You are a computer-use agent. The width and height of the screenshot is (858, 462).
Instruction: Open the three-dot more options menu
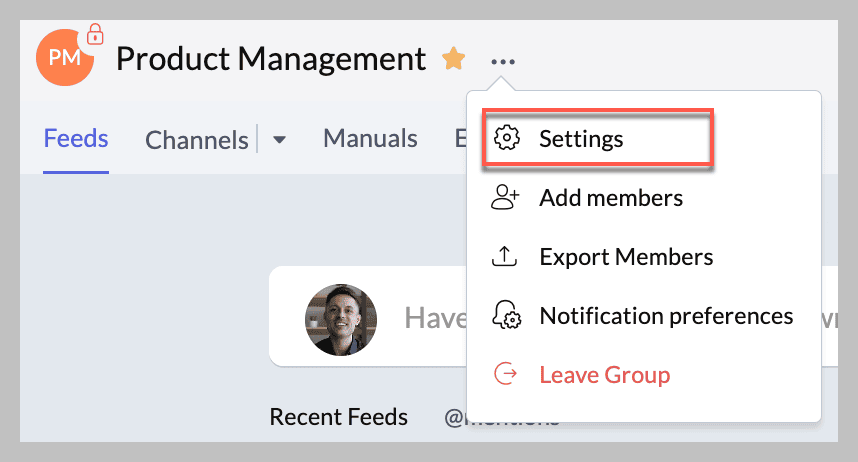[503, 62]
